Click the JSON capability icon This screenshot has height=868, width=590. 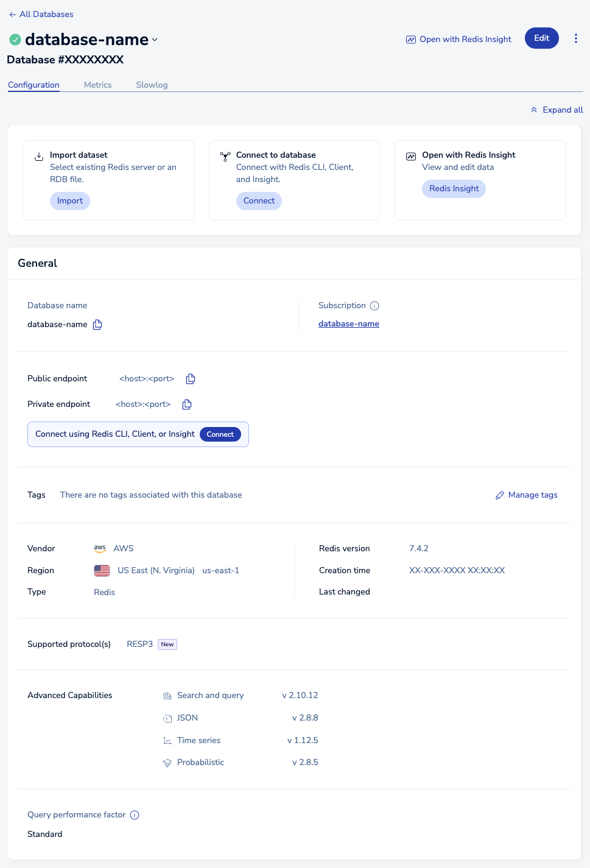167,718
